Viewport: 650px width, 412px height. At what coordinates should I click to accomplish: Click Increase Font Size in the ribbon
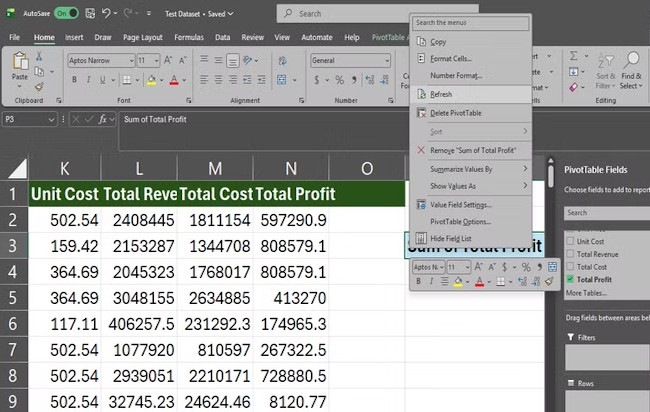coord(167,60)
